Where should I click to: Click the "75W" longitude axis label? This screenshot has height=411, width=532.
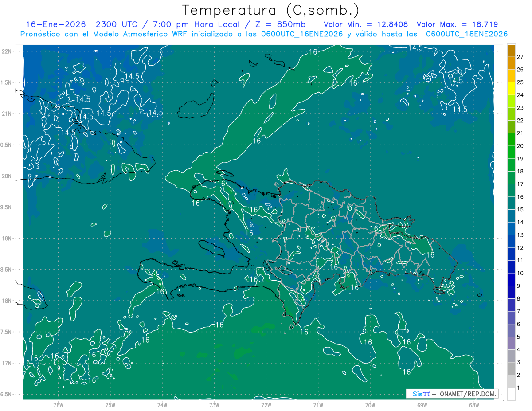point(110,405)
